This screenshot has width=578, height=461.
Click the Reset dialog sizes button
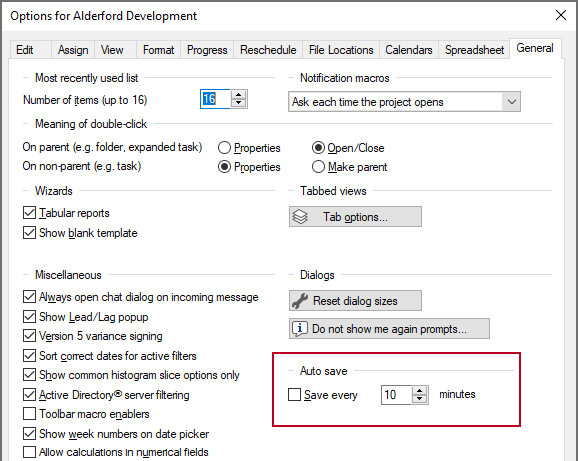click(355, 301)
